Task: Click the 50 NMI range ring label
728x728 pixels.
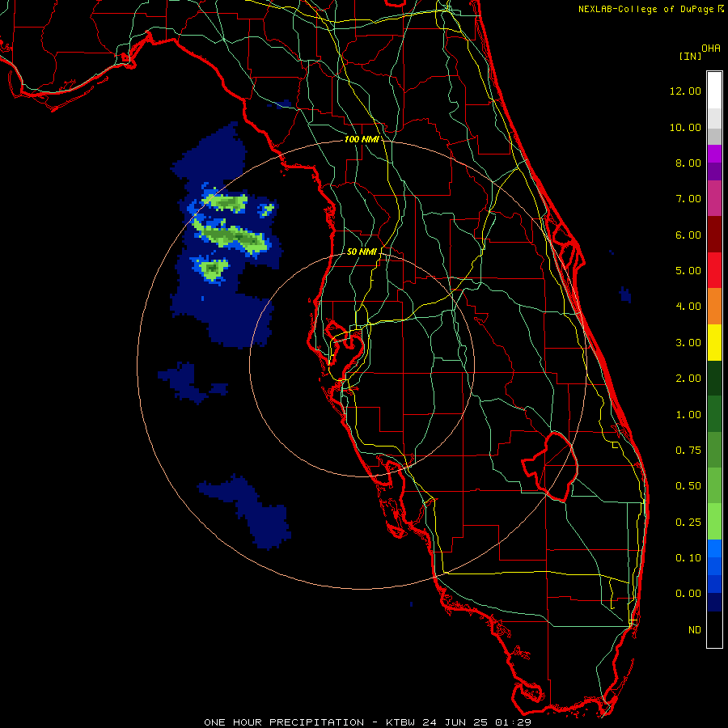Action: pos(362,252)
